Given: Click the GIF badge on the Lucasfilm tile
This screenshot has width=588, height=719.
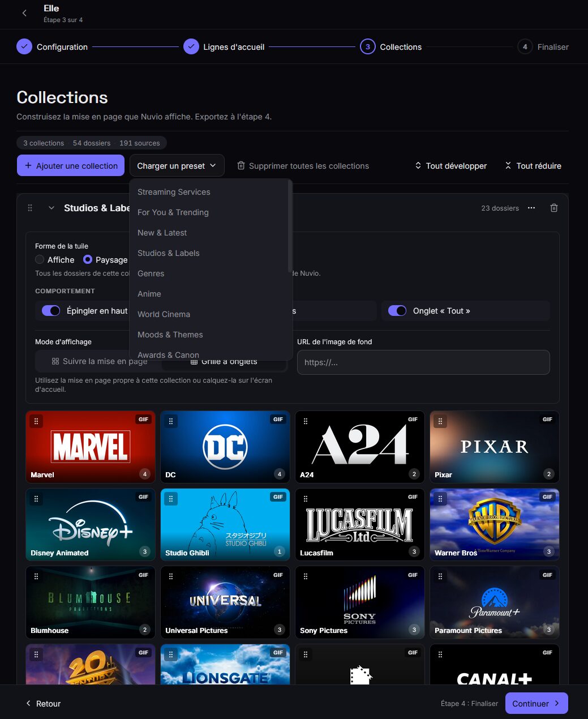Looking at the screenshot, I should (x=413, y=497).
